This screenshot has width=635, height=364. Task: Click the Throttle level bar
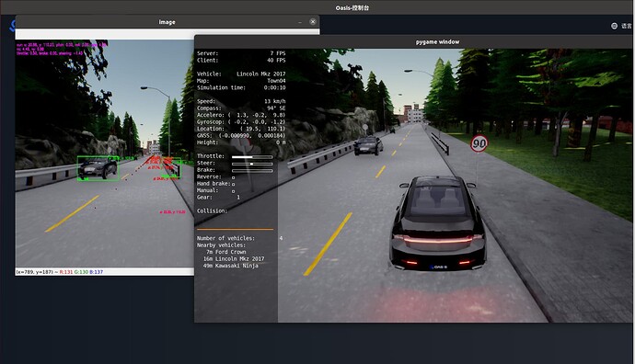[252, 156]
